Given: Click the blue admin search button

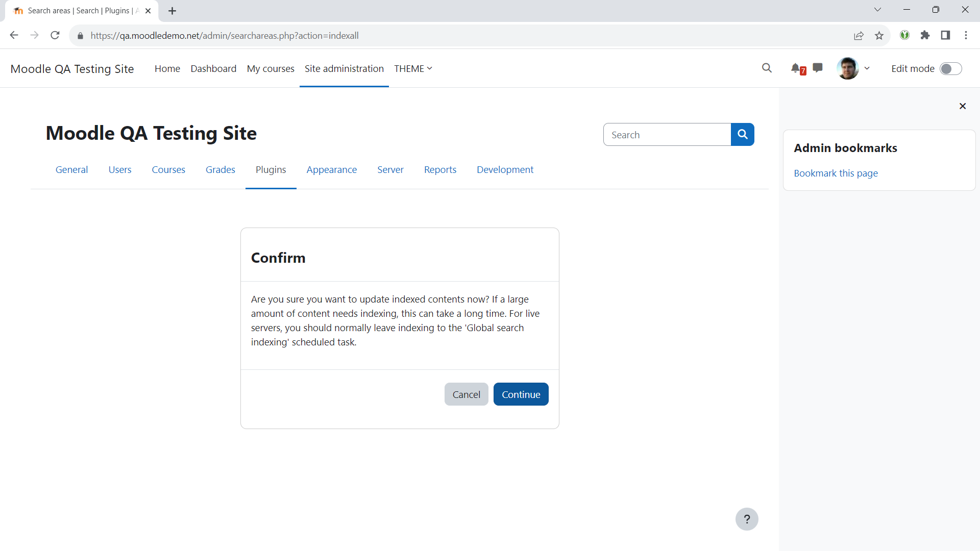Looking at the screenshot, I should point(743,134).
